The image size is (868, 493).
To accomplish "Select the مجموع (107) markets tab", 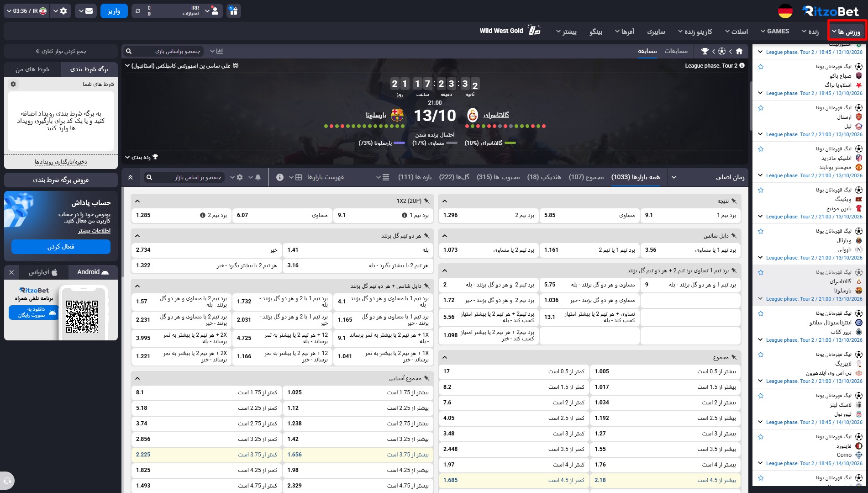I will pyautogui.click(x=586, y=177).
